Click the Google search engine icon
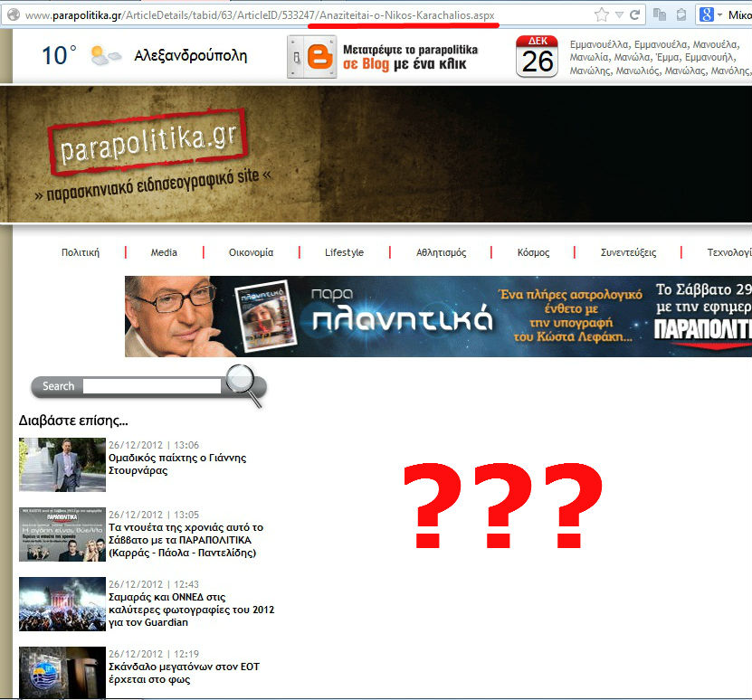 point(706,14)
